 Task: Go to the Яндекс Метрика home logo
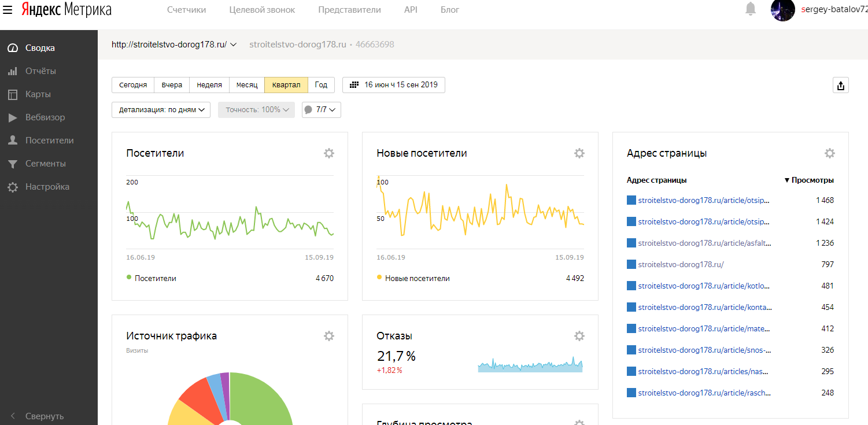[67, 10]
